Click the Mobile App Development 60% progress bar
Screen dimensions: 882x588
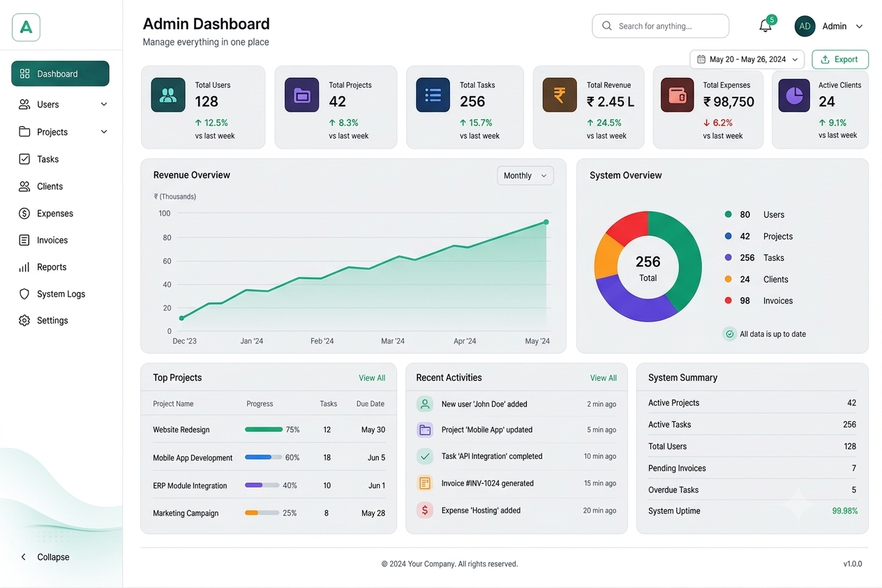(x=264, y=458)
